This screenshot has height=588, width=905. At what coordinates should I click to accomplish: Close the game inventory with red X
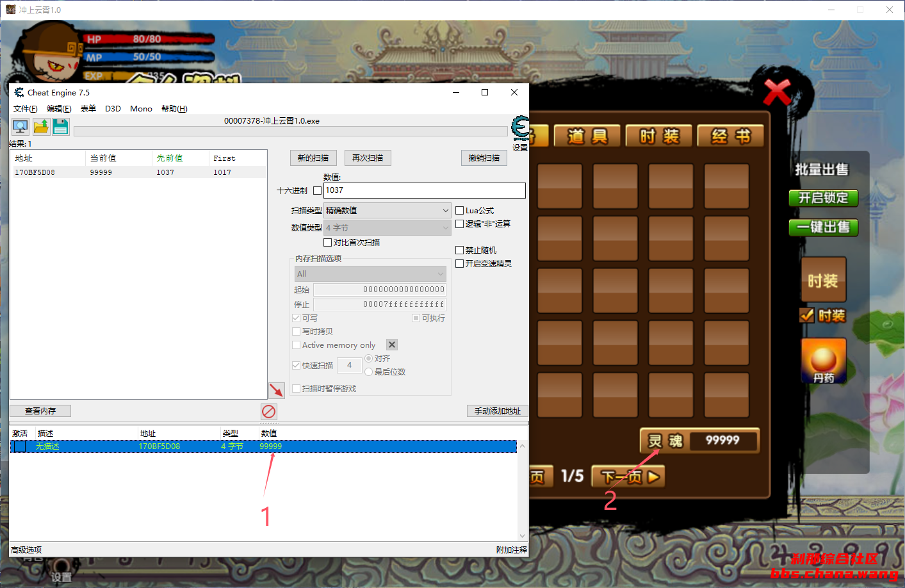pos(777,93)
